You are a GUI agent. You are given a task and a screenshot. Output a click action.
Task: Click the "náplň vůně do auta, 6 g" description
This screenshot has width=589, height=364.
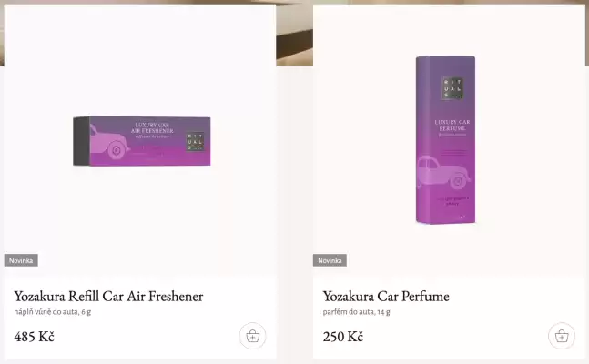[x=53, y=312]
